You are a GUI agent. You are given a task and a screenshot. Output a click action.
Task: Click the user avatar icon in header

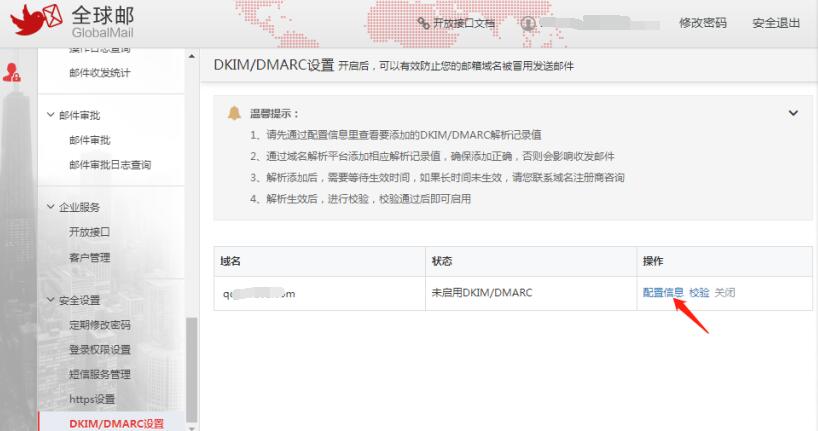click(x=529, y=23)
